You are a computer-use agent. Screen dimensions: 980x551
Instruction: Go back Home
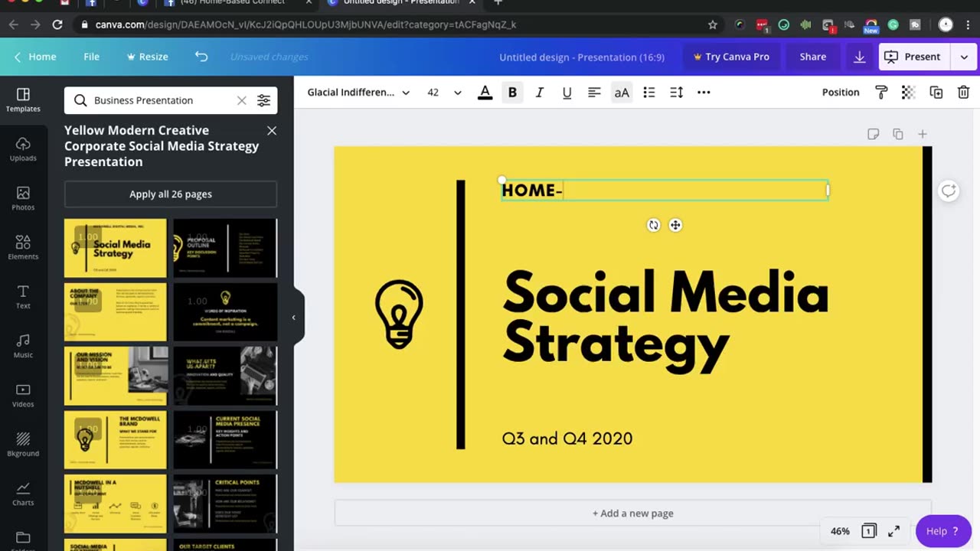click(x=35, y=57)
